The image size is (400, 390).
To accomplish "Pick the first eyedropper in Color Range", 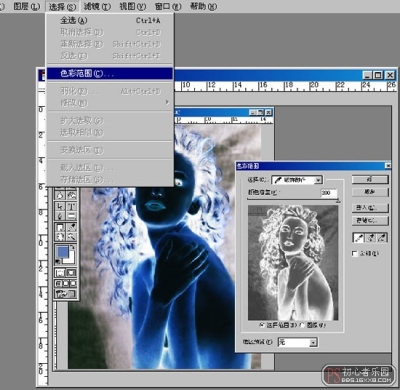I will click(359, 238).
